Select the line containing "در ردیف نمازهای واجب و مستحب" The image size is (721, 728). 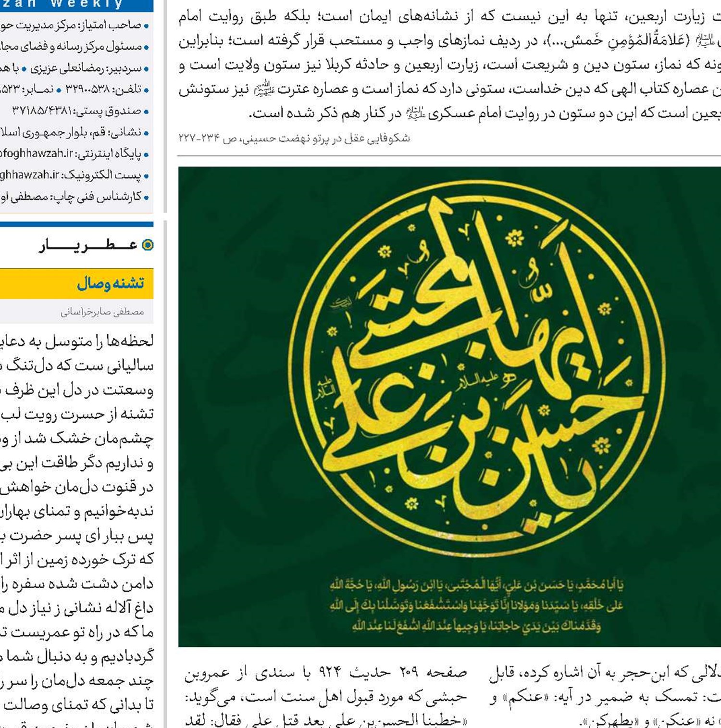point(449,41)
